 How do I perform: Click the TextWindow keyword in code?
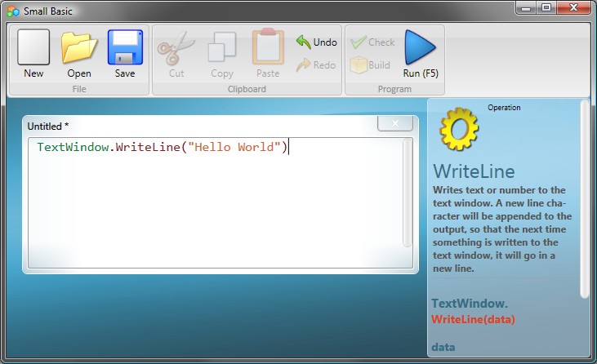[x=73, y=147]
